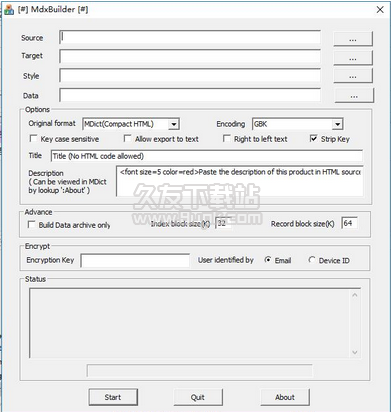This screenshot has width=391, height=412.
Task: Browse for the Data folder
Action: 354,96
